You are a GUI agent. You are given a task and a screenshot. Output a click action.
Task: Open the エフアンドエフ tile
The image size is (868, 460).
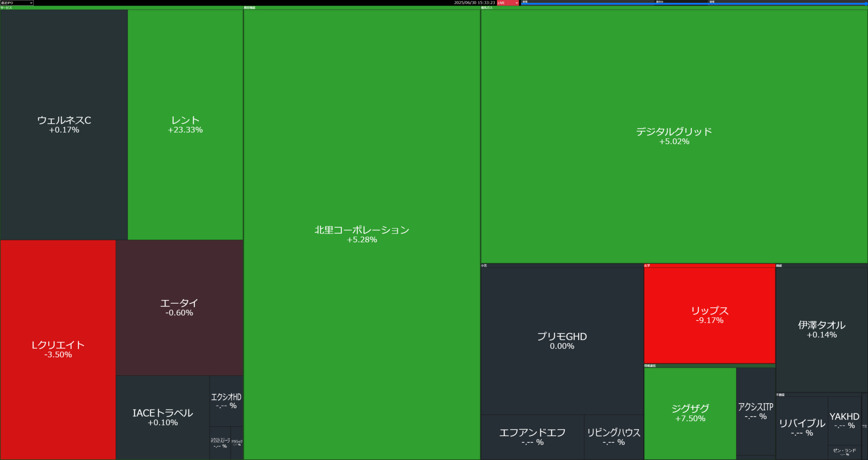(533, 437)
